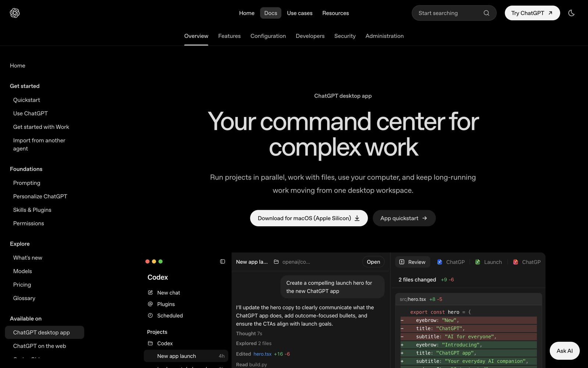Click the Try ChatGPT button
Viewport: 588px width, 368px height.
pyautogui.click(x=532, y=13)
